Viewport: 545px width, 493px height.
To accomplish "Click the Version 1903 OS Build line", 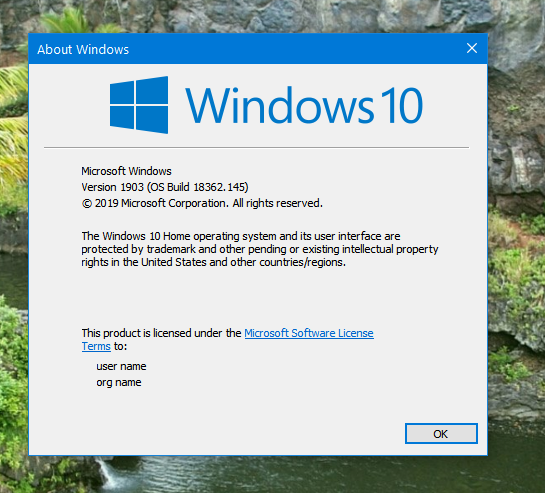I will (x=165, y=187).
